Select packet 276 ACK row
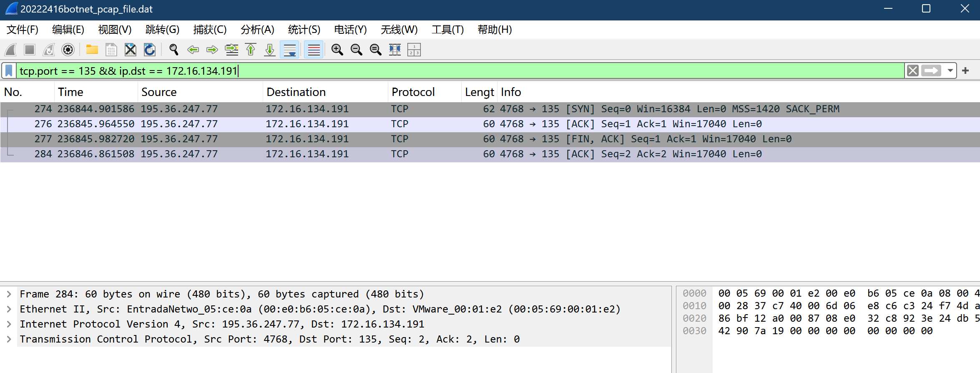Image resolution: width=980 pixels, height=373 pixels. point(490,124)
